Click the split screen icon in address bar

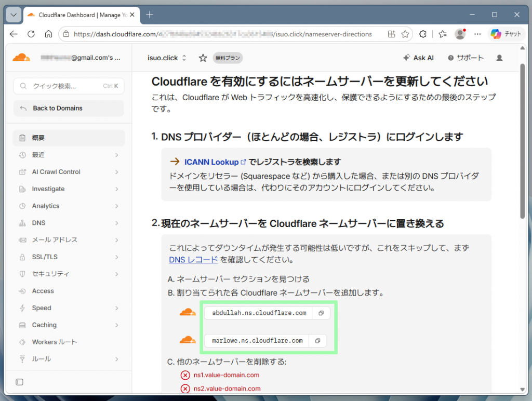pyautogui.click(x=392, y=34)
